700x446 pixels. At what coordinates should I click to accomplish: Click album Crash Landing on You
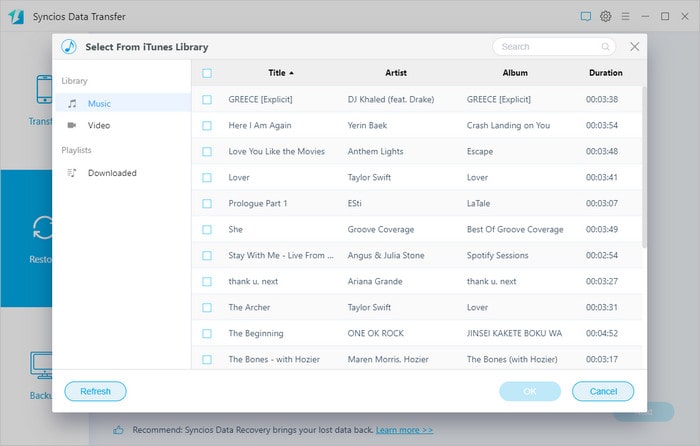[x=508, y=125]
